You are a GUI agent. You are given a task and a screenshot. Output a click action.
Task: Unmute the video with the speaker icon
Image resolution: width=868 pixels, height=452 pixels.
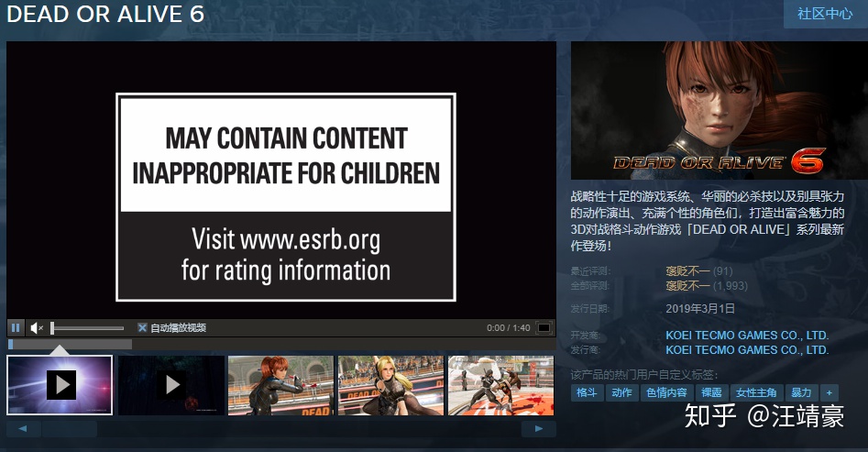tap(36, 328)
